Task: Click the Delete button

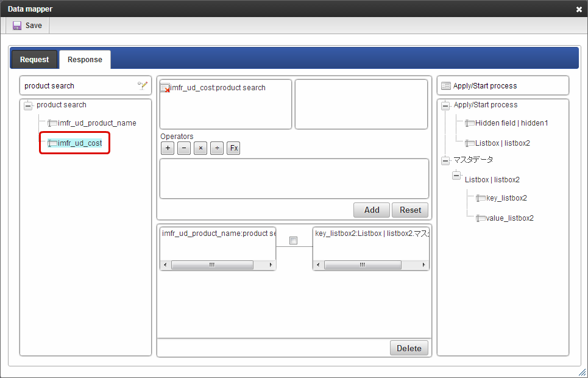Action: point(409,348)
